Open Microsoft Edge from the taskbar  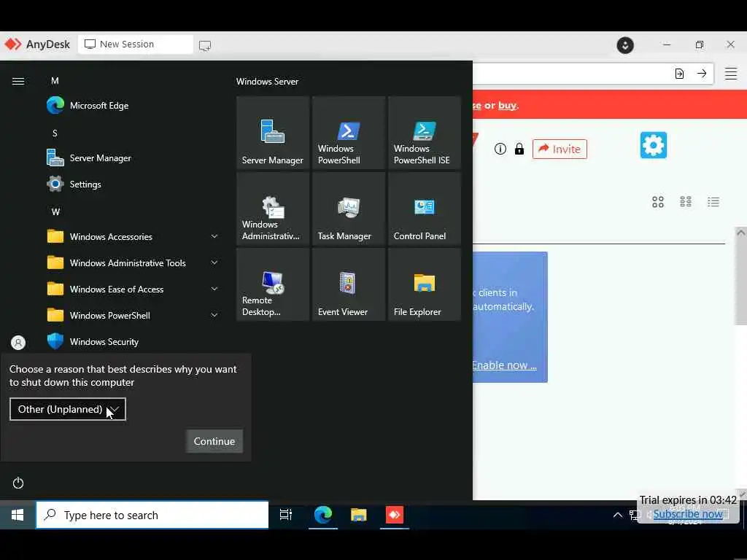[322, 515]
